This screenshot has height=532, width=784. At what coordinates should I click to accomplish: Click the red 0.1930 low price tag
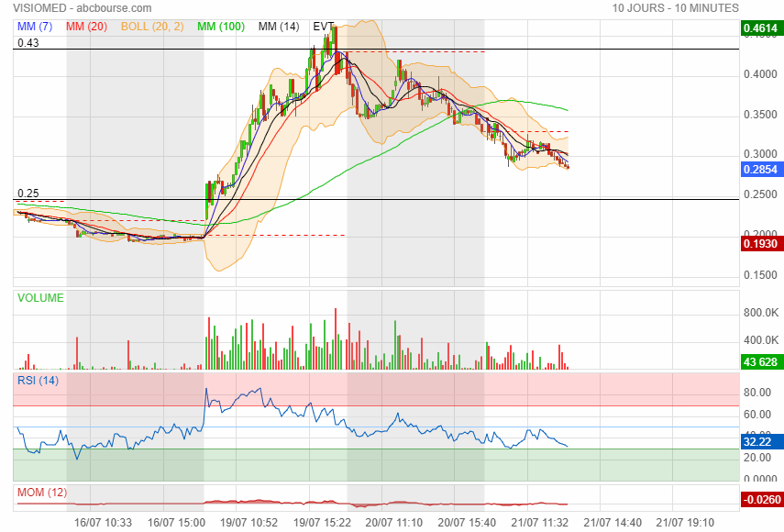[761, 244]
